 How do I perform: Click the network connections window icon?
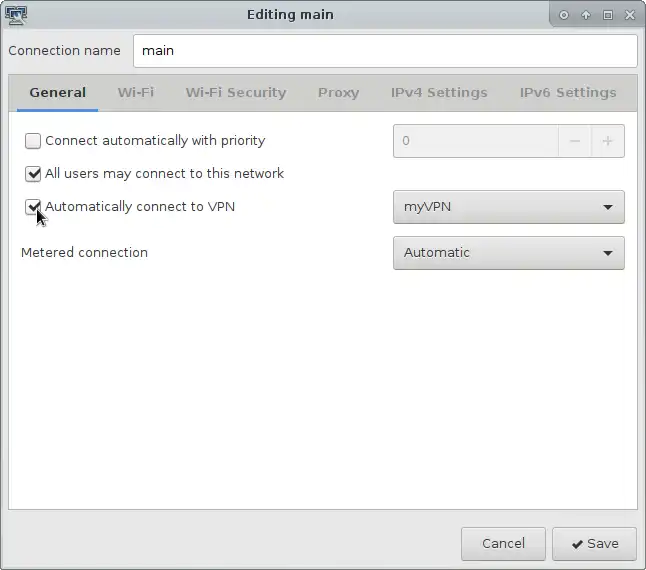pos(16,15)
